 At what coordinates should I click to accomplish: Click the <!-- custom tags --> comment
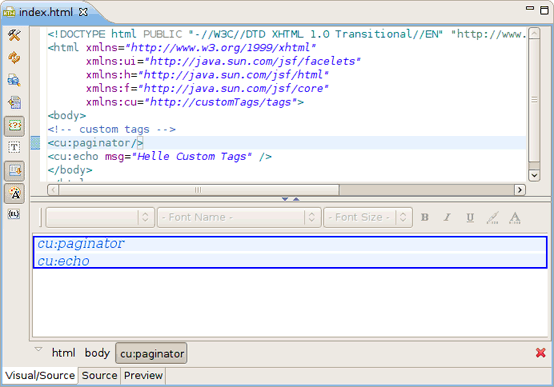coord(112,129)
